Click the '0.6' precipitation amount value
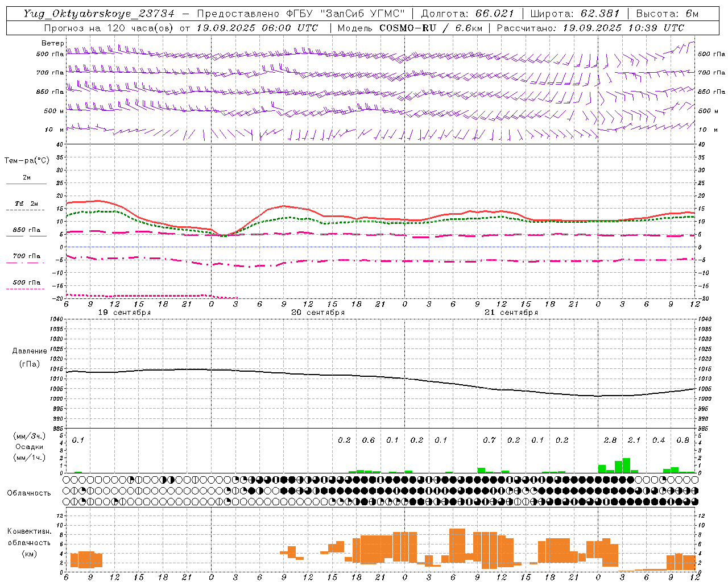The image size is (728, 582). [x=369, y=440]
